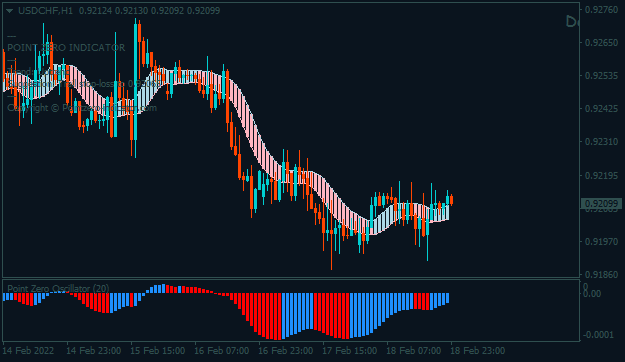The image size is (625, 362).
Task: Click the 0.92310 price scale label
Action: (601, 142)
